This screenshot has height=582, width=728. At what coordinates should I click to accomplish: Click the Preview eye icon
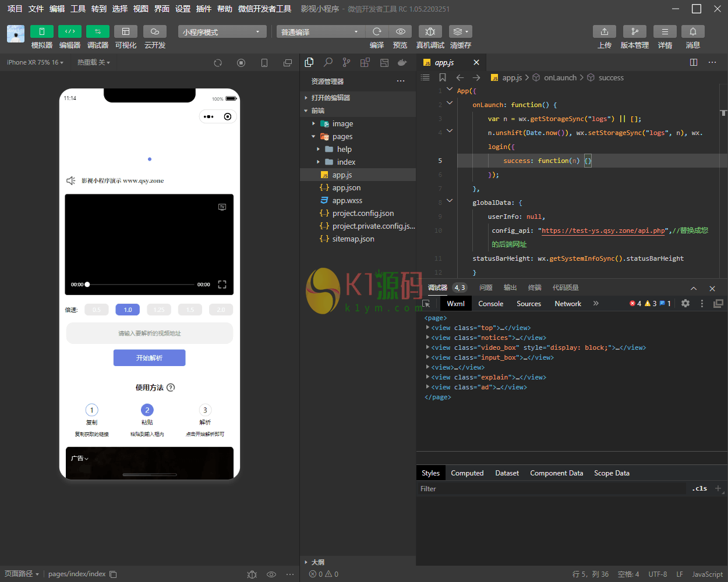(400, 31)
